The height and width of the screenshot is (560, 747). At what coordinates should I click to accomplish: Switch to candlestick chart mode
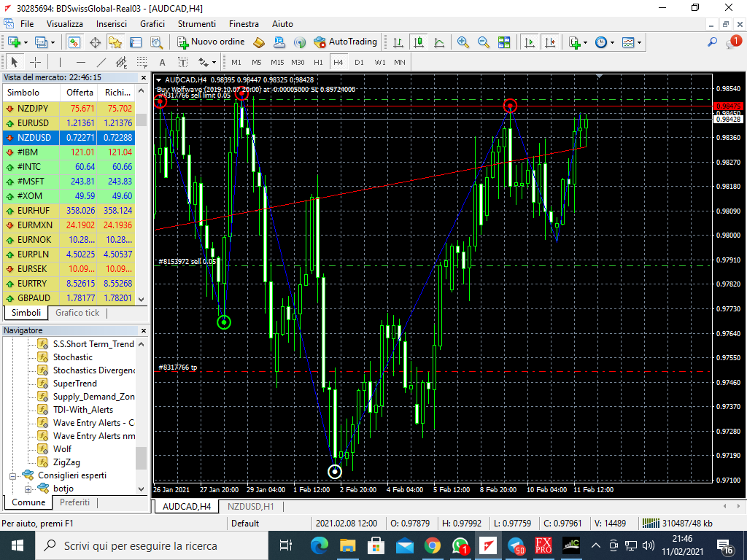pos(419,42)
